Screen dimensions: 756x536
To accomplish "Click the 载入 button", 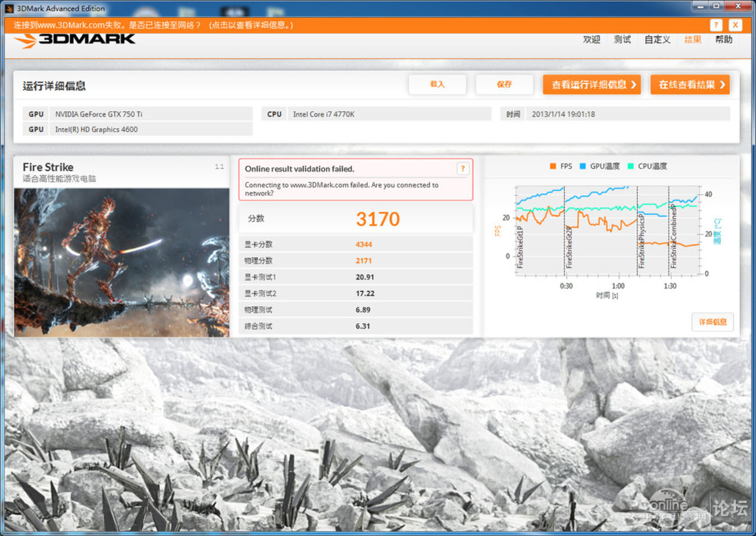I will (x=437, y=85).
